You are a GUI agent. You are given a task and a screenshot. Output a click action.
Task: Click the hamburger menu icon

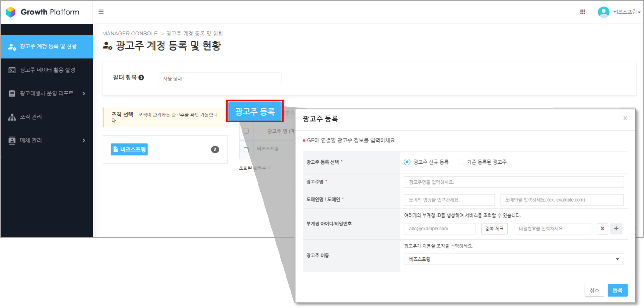(x=101, y=12)
